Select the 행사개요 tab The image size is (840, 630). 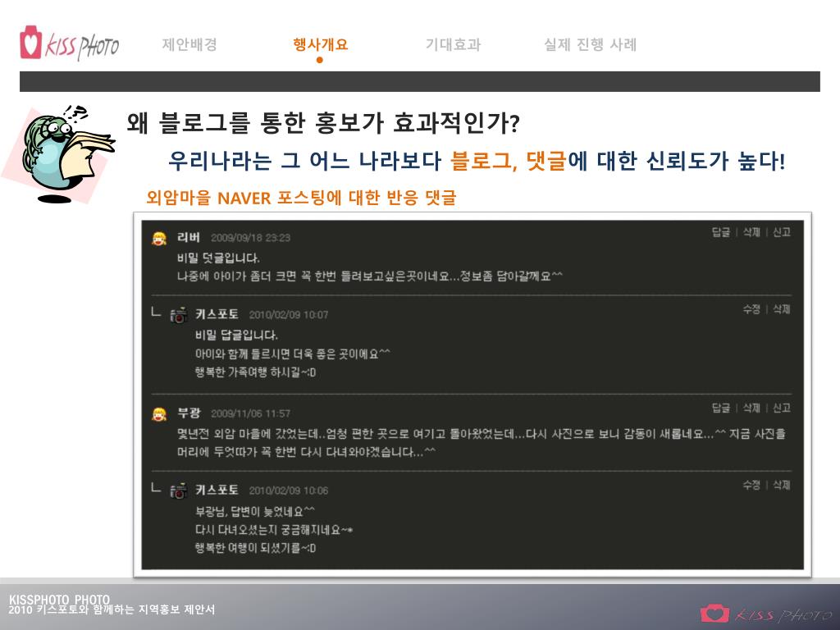tap(321, 44)
